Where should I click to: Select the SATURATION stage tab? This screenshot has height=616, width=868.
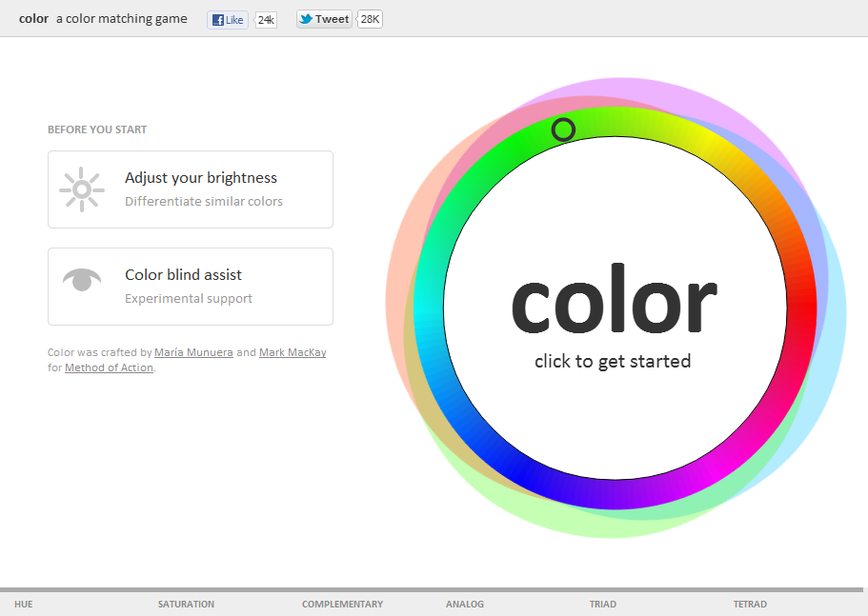point(186,604)
